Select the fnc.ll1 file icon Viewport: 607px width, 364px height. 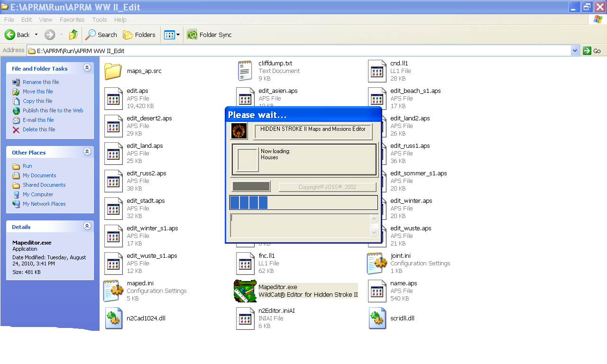click(x=245, y=264)
